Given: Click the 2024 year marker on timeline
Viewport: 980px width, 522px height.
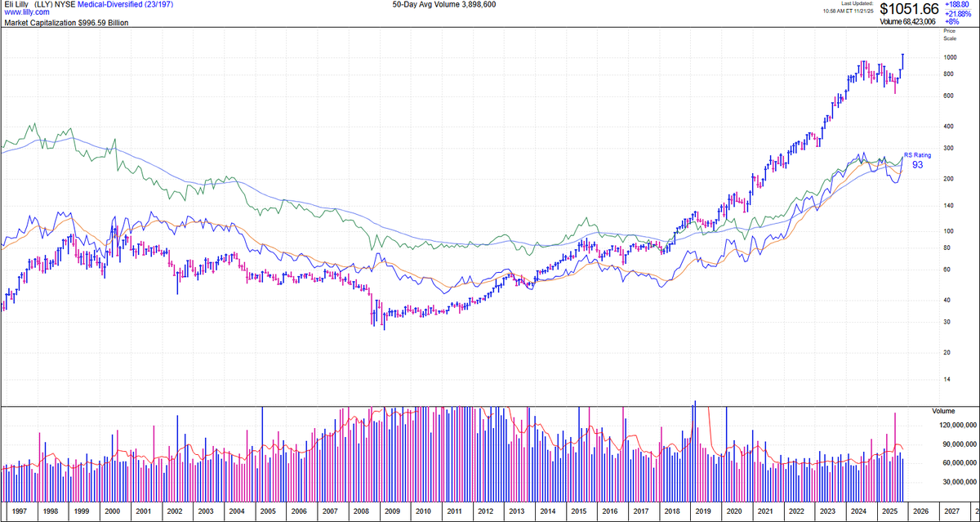Looking at the screenshot, I should [859, 511].
